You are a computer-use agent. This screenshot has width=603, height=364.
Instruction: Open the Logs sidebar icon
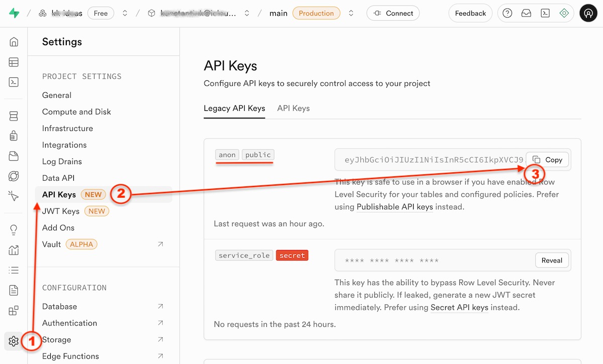tap(13, 270)
